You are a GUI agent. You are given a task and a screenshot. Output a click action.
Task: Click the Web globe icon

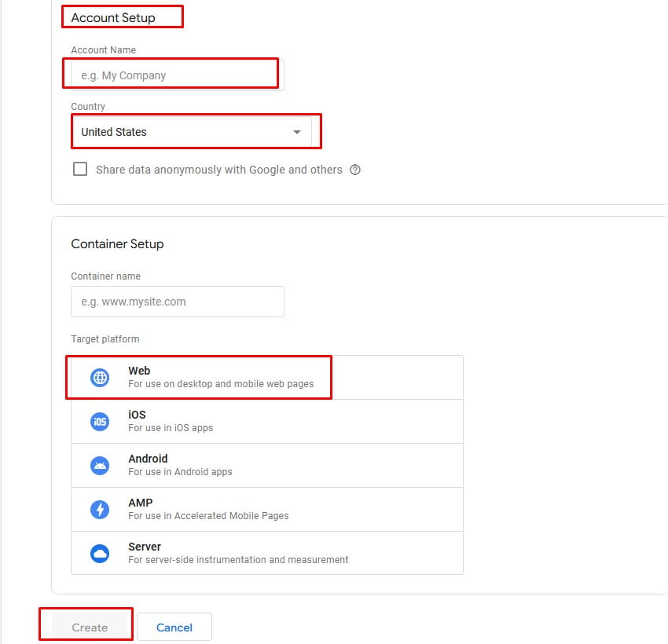pos(100,378)
